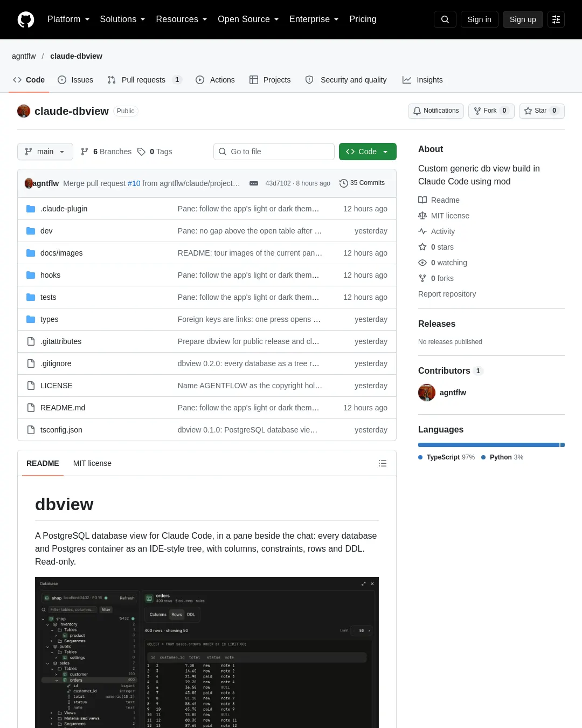Fork the repository

click(x=491, y=111)
